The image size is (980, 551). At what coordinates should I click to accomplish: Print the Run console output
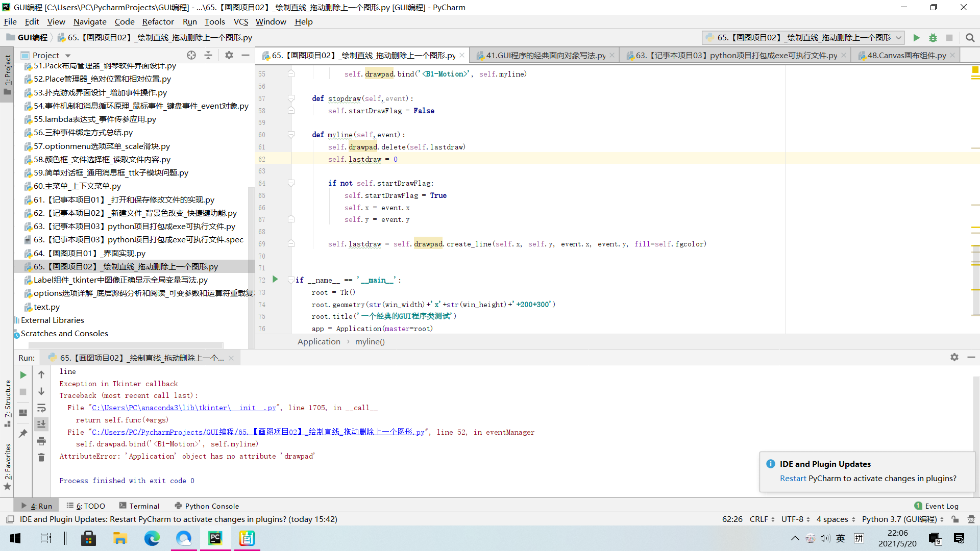(41, 441)
